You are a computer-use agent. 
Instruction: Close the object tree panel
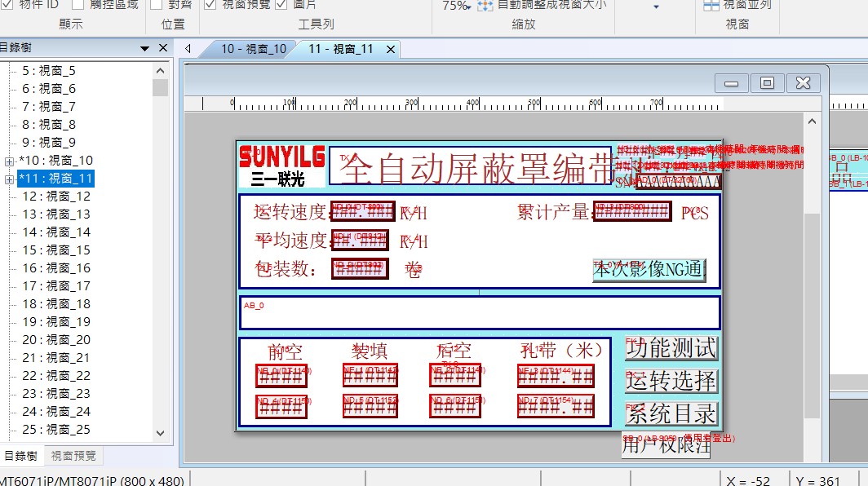coord(162,48)
